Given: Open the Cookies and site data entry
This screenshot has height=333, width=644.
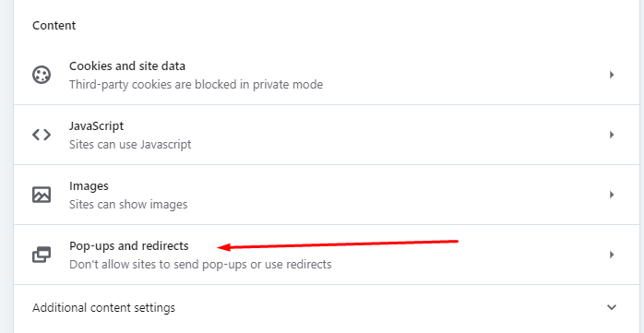Looking at the screenshot, I should pyautogui.click(x=327, y=75).
